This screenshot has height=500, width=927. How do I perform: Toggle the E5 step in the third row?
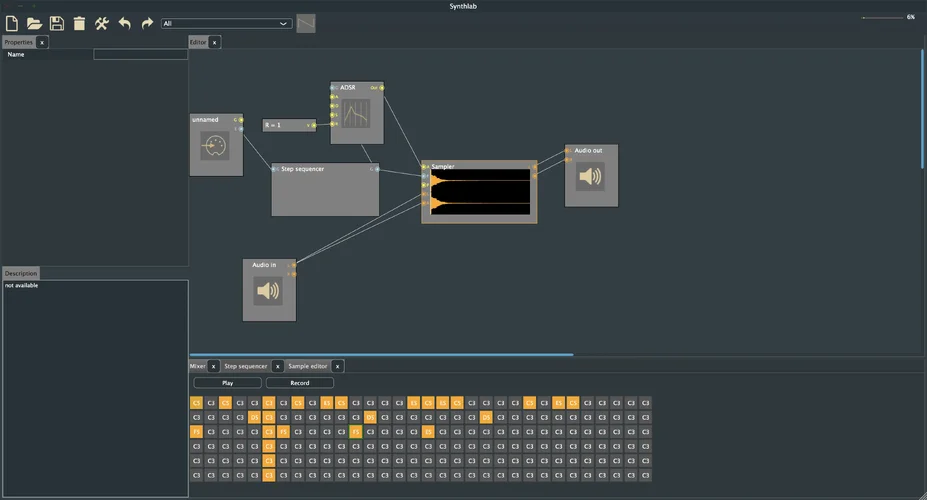coord(428,432)
